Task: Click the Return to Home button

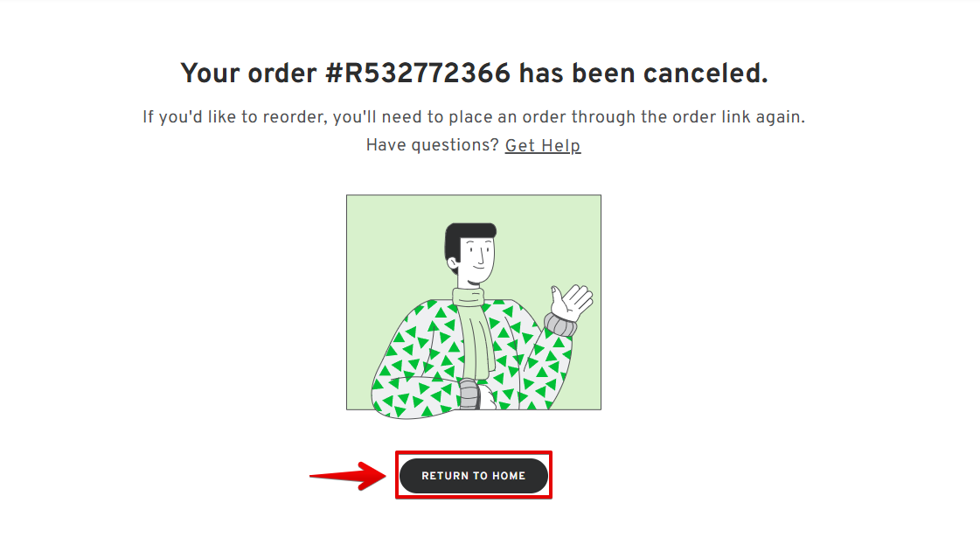Action: click(474, 476)
